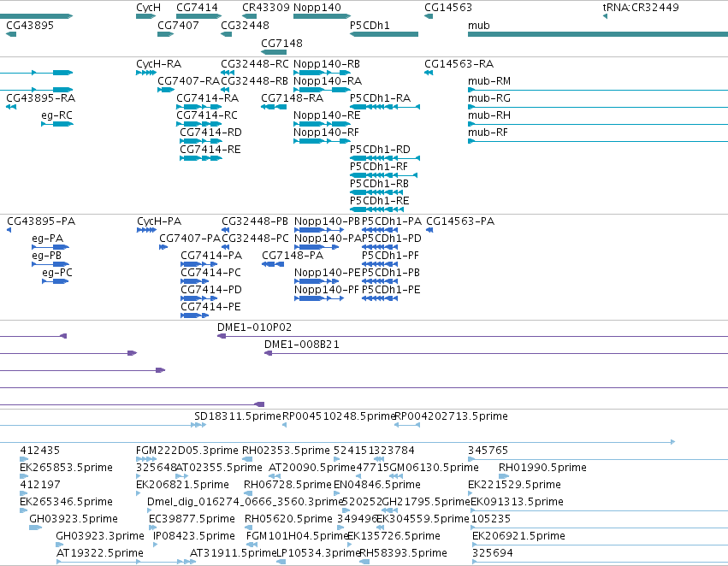Click protein CG43895-PA
Screen dimensions: 728x566
(x=9, y=230)
